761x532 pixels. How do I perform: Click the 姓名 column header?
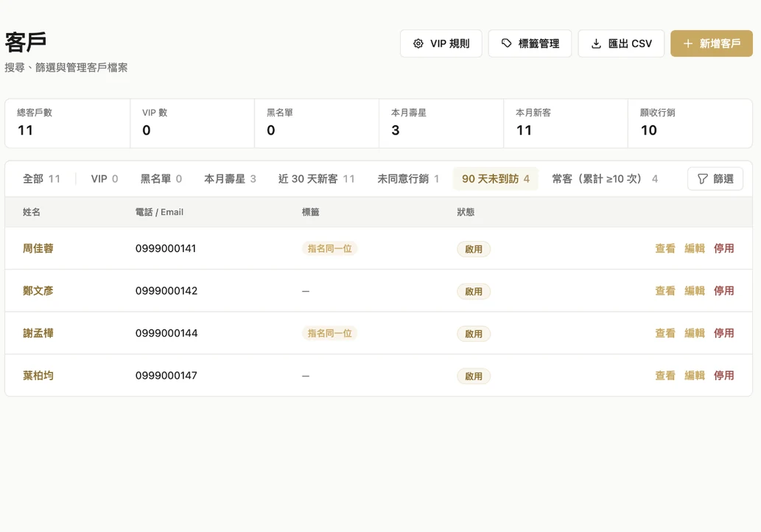click(32, 212)
